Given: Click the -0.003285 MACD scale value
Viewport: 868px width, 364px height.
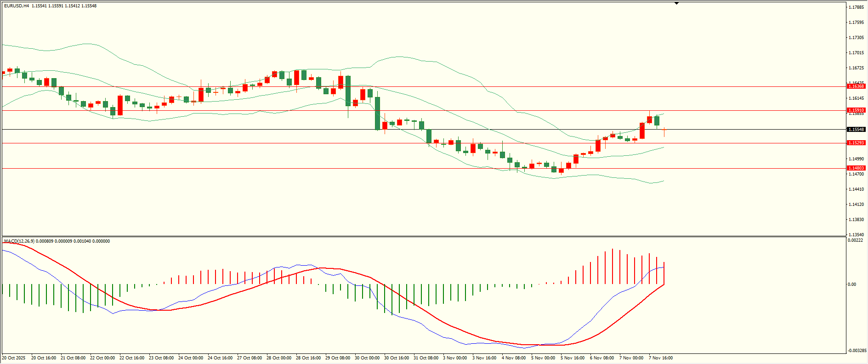Looking at the screenshot, I should pyautogui.click(x=857, y=351).
